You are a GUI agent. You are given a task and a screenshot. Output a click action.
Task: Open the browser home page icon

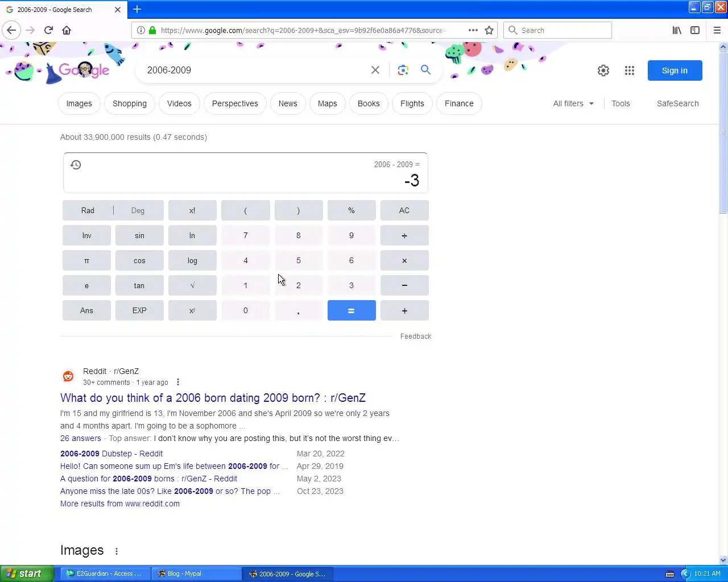click(x=67, y=30)
